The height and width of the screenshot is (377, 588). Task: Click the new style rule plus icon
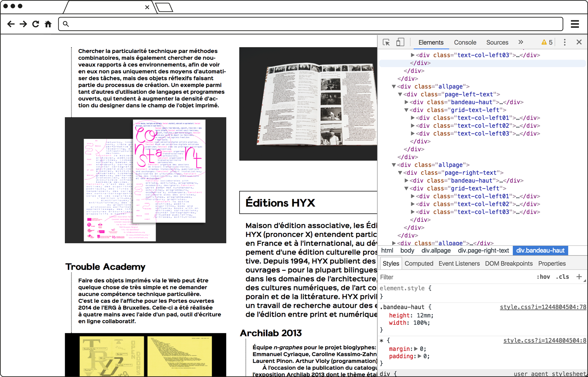(x=579, y=277)
